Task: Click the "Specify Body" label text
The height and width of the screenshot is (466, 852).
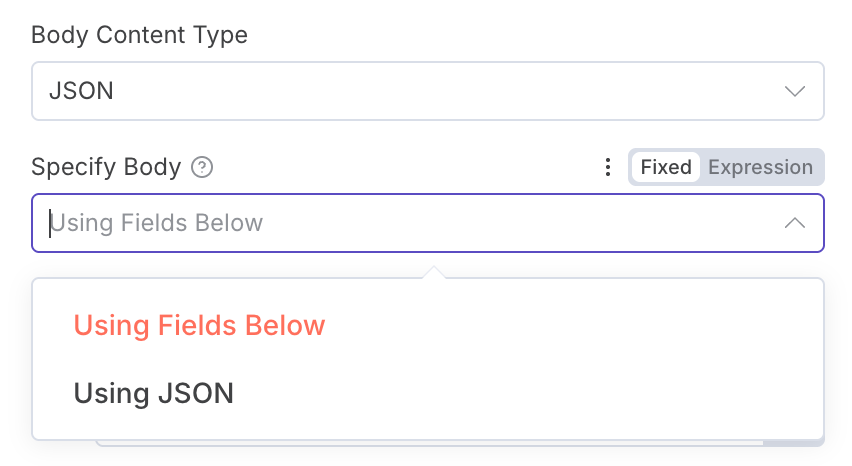Action: tap(106, 167)
